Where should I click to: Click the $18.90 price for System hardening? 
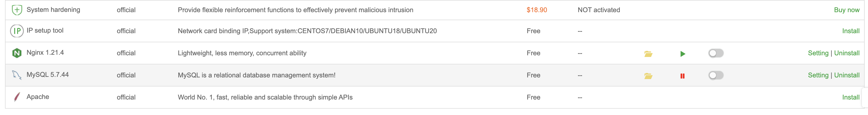pos(536,10)
